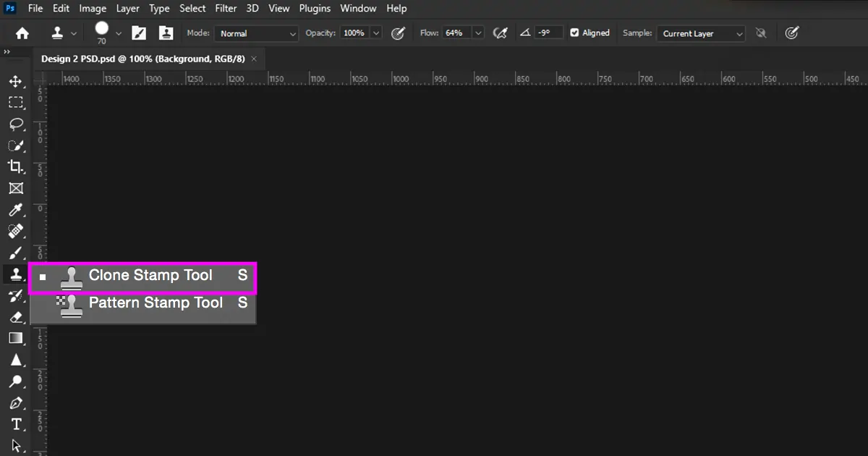The image size is (868, 456).
Task: Open the Mode dropdown set to Normal
Action: click(256, 33)
